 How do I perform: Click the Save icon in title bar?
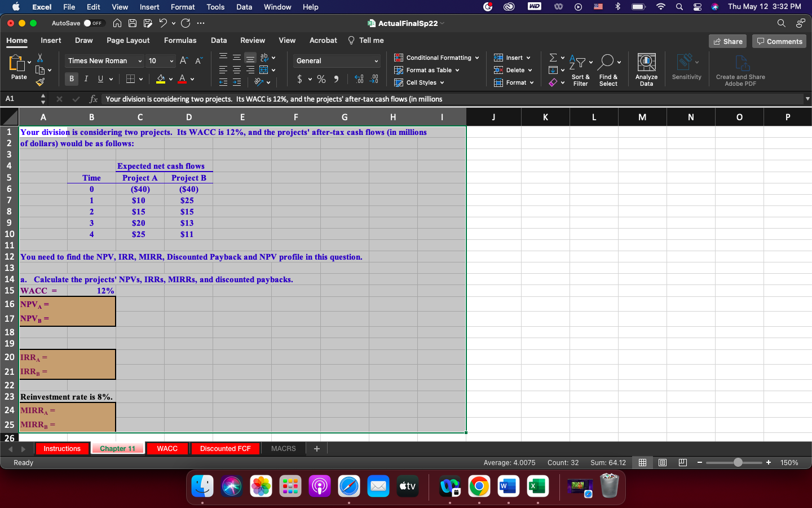coord(133,23)
